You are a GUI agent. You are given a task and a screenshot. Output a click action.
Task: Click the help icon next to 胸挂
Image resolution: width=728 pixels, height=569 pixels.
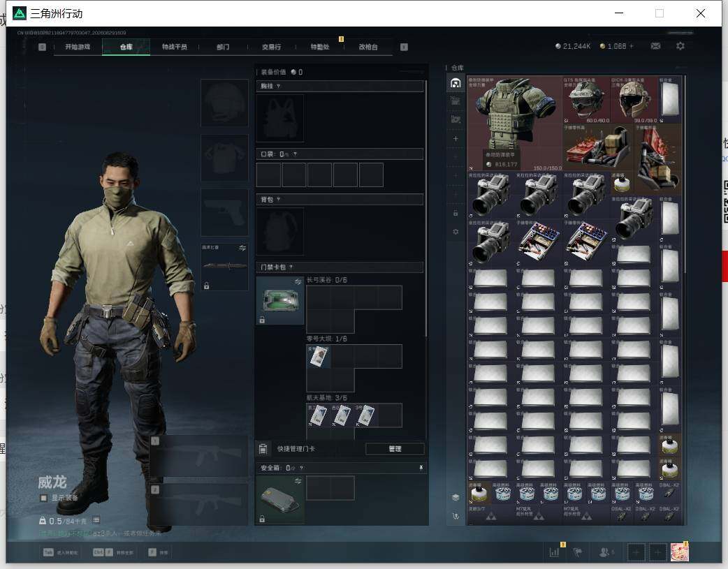point(278,87)
